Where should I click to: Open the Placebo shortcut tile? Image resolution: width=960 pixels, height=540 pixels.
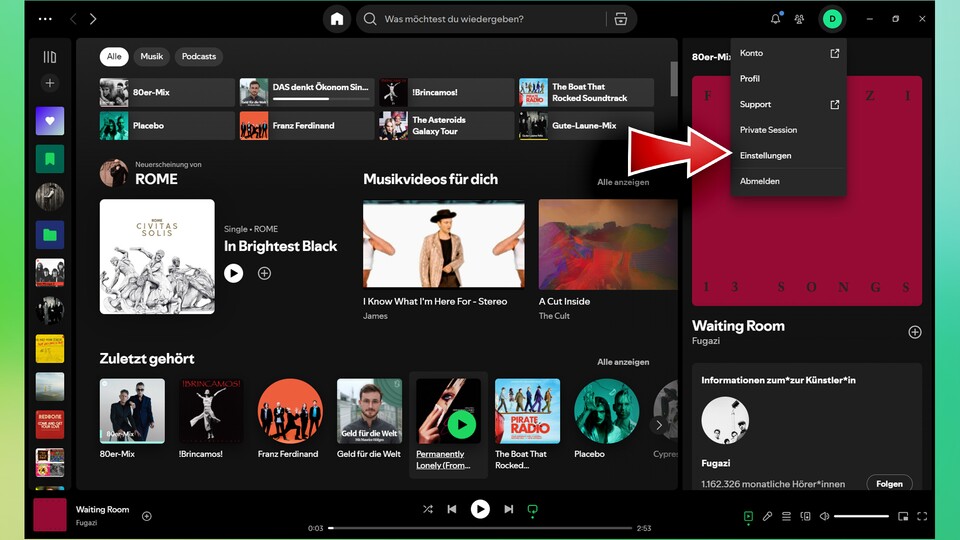pyautogui.click(x=167, y=126)
